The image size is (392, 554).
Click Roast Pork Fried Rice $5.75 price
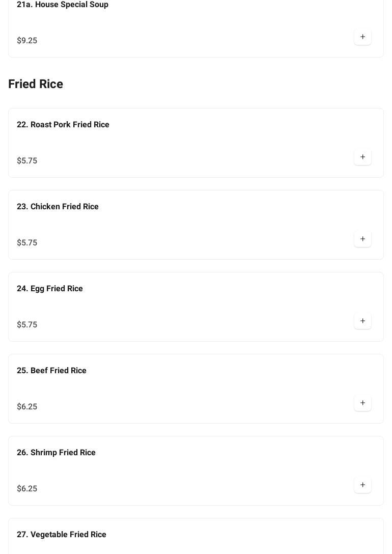pos(27,161)
